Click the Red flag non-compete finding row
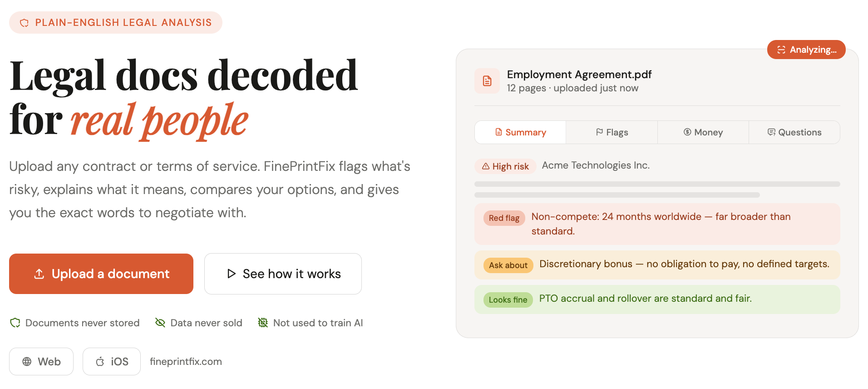 tap(657, 224)
